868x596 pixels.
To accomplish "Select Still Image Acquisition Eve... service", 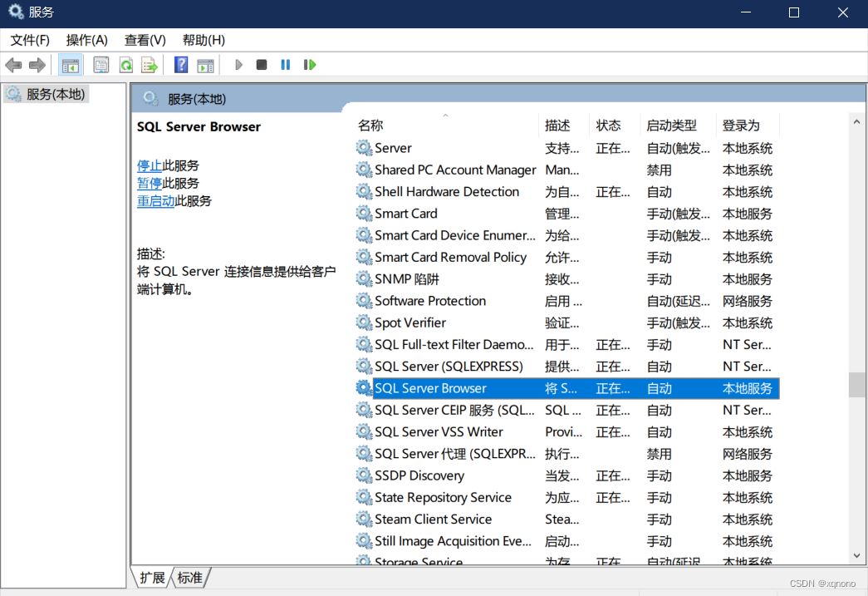I will [x=453, y=540].
